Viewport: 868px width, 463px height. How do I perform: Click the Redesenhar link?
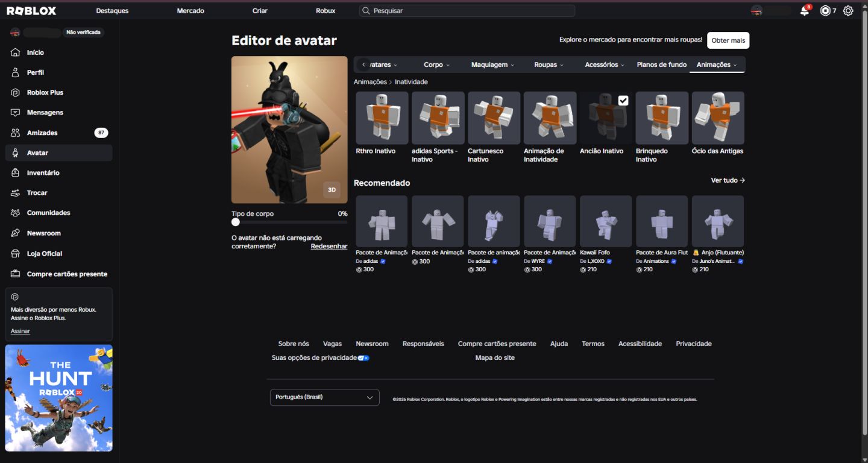(329, 247)
